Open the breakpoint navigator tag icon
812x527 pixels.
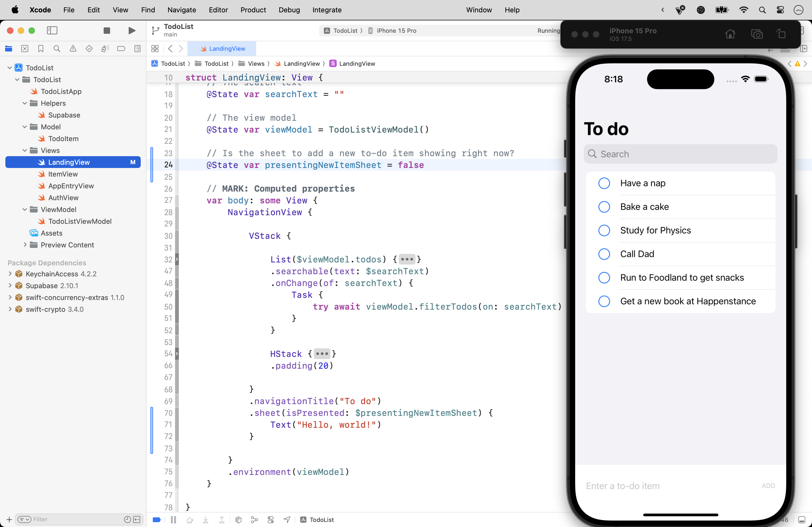[x=121, y=49]
